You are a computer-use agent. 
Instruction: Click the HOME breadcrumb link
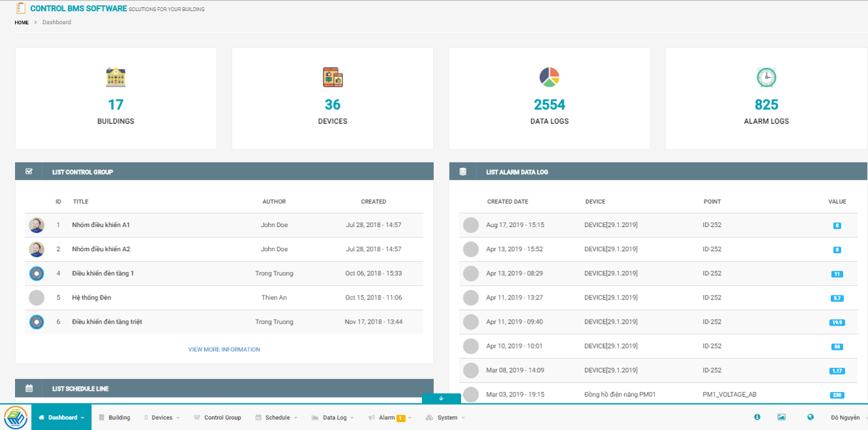pyautogui.click(x=22, y=22)
